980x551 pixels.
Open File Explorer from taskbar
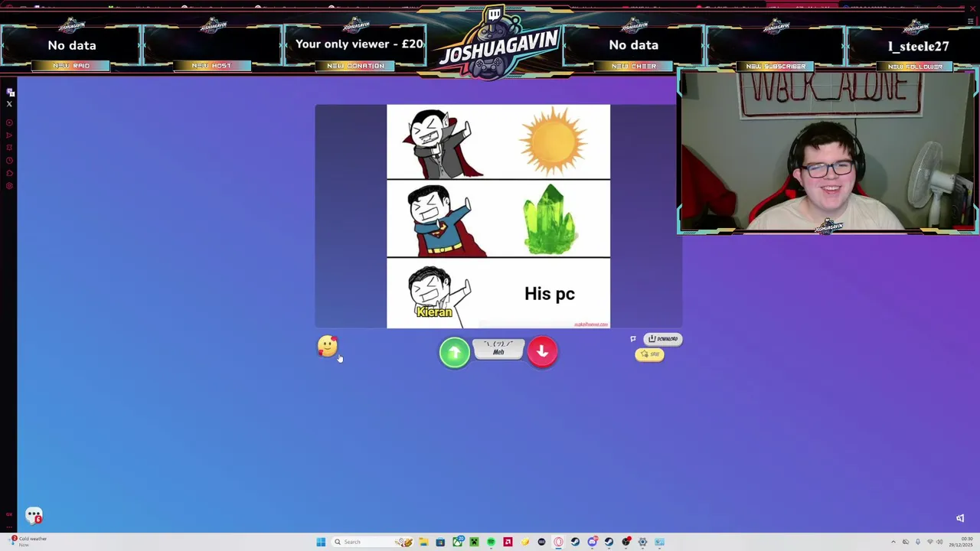pos(423,542)
